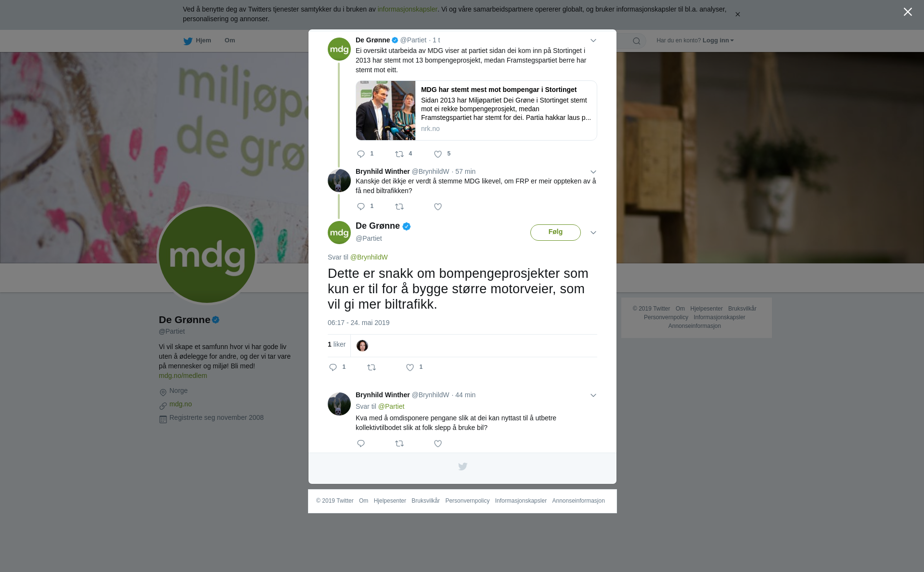
Task: Like Brynhild Winther's 57 min tweet
Action: [x=438, y=207]
